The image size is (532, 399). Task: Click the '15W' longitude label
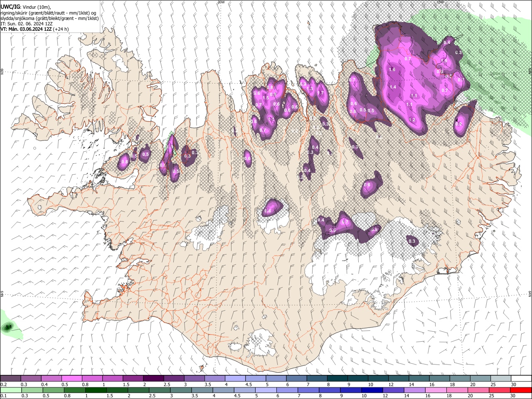coord(440,2)
